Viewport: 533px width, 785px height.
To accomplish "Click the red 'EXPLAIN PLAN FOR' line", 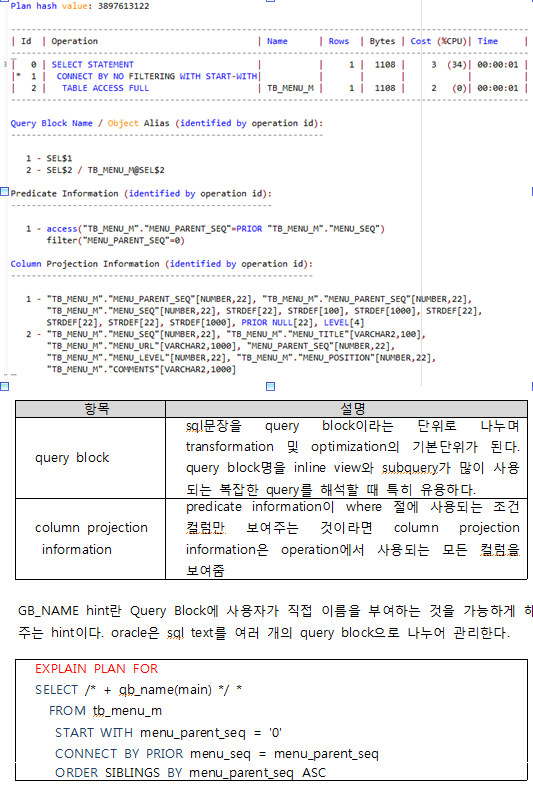I will tap(96, 669).
